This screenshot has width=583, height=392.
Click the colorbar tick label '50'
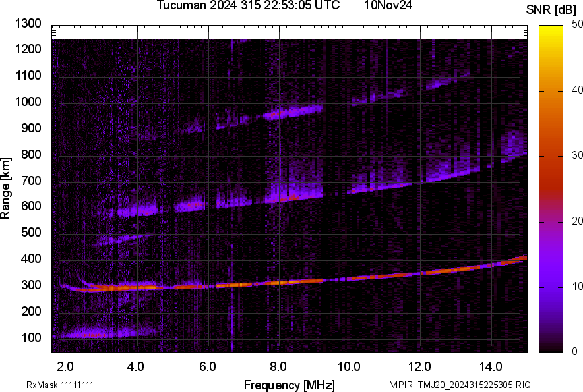[x=577, y=24]
